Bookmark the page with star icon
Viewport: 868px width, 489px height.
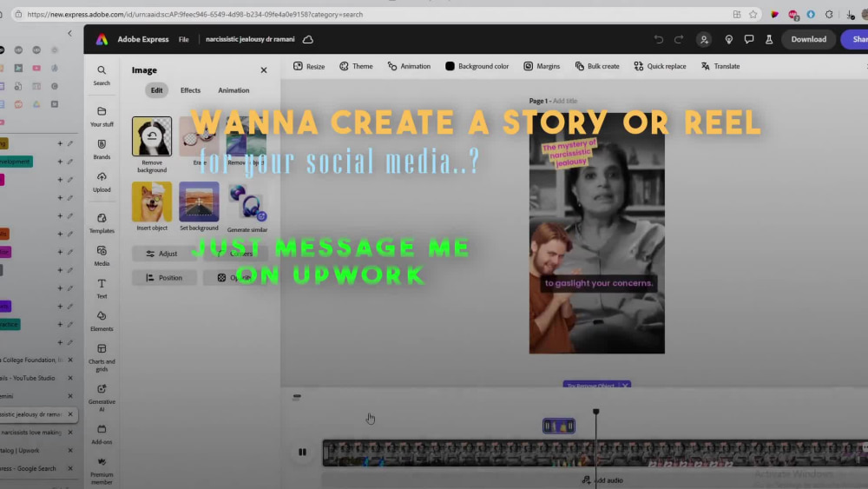coord(753,15)
